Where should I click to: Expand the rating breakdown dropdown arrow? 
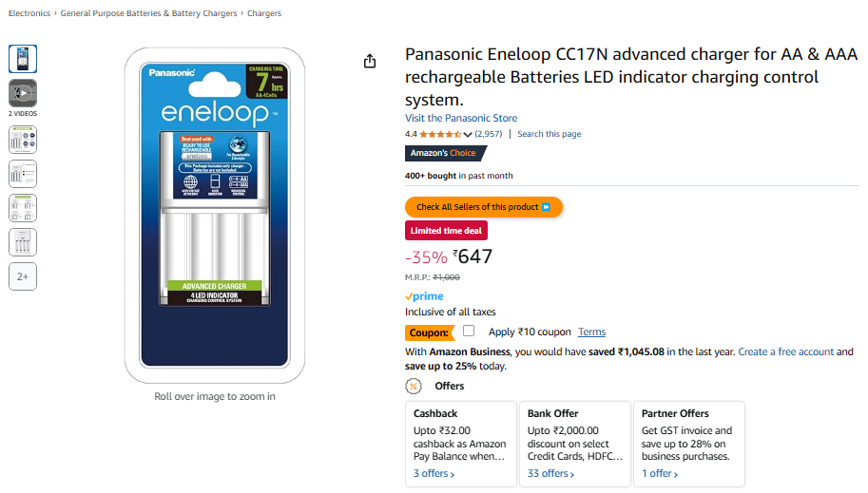click(468, 135)
